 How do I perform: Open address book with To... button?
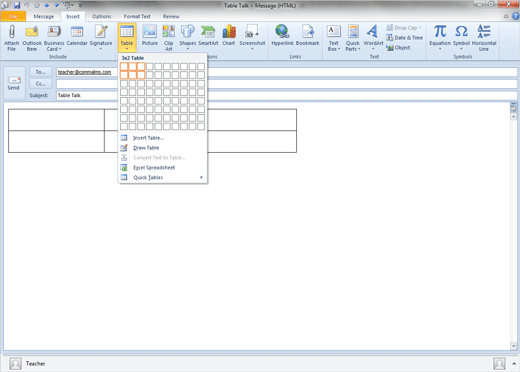tap(40, 72)
